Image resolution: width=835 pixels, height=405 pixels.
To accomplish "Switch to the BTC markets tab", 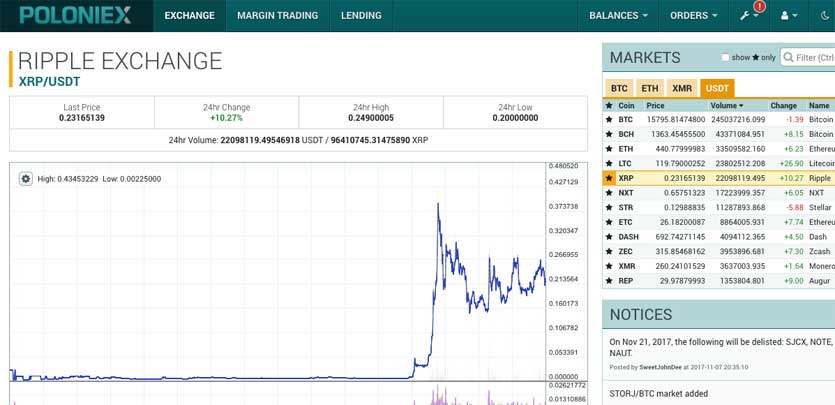I will tap(619, 88).
